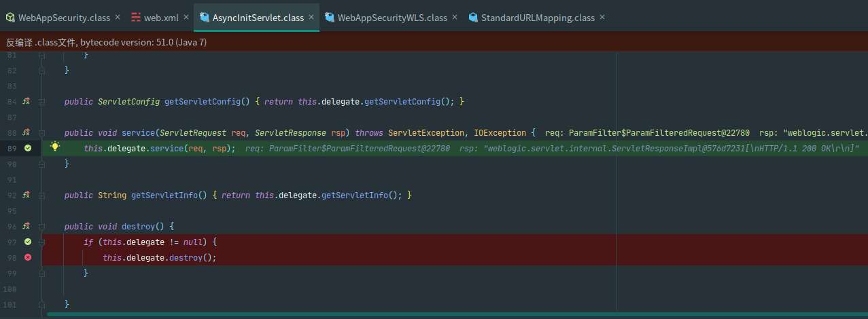Click the implements-method gutter icon on line 84
The image size is (868, 319).
coord(27,101)
